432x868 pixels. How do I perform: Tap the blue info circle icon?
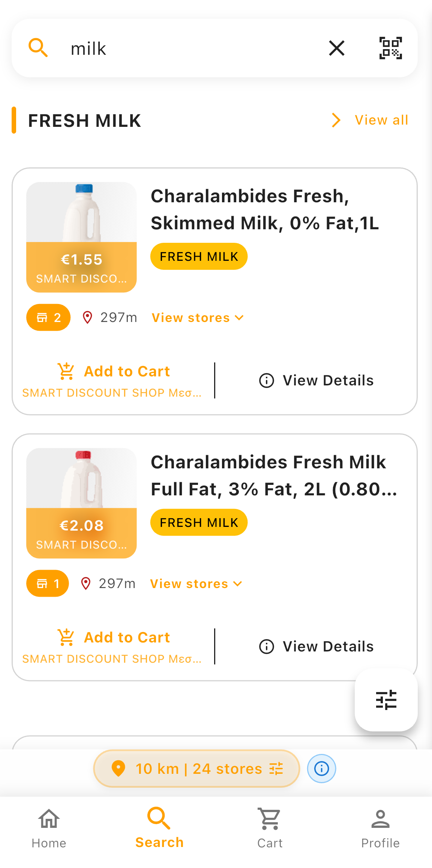(x=321, y=769)
